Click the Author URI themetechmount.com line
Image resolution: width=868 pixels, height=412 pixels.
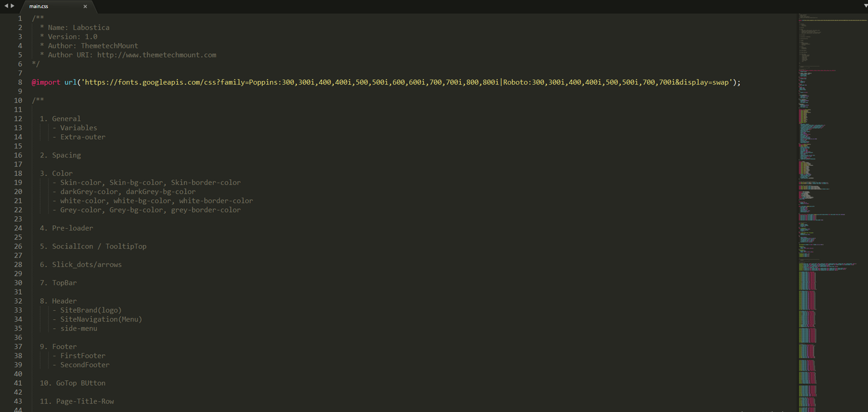[x=128, y=55]
